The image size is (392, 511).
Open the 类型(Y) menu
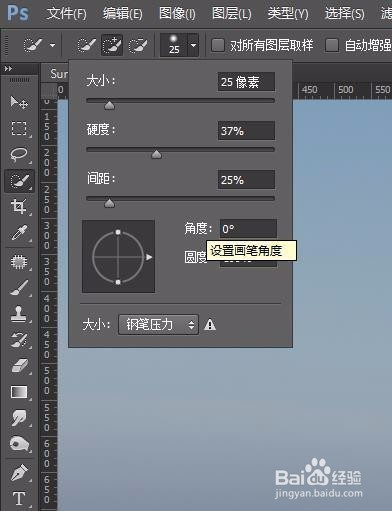click(x=288, y=14)
